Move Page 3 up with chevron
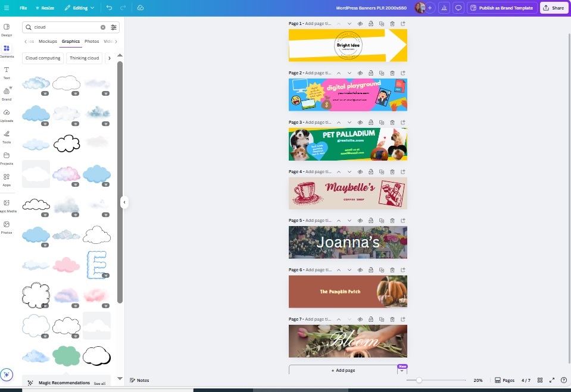This screenshot has height=392, width=571. pyautogui.click(x=339, y=123)
